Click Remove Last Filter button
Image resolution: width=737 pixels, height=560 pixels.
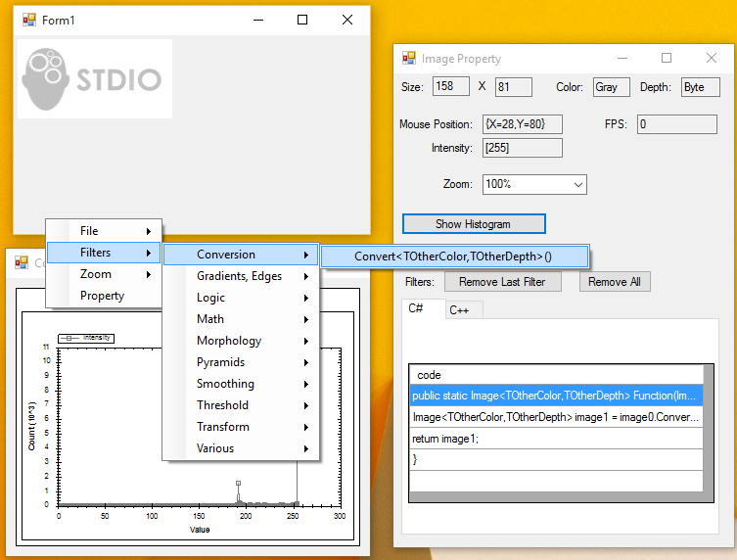tap(502, 282)
